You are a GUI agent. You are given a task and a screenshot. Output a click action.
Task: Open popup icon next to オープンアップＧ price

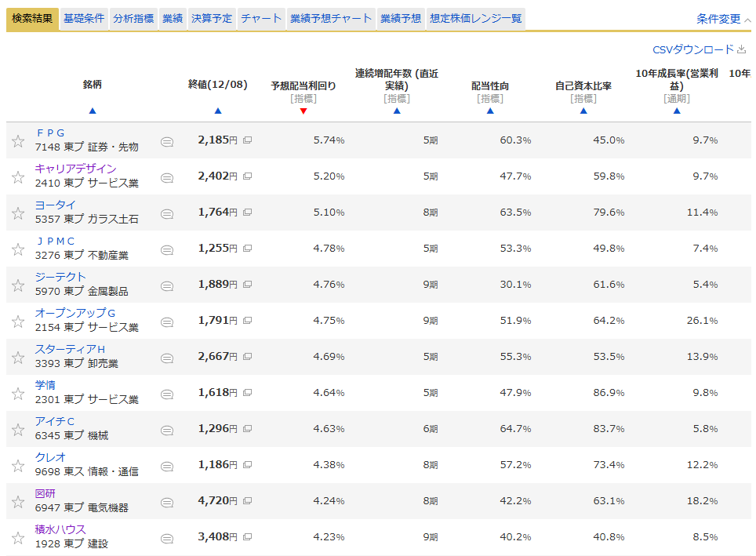click(x=247, y=321)
